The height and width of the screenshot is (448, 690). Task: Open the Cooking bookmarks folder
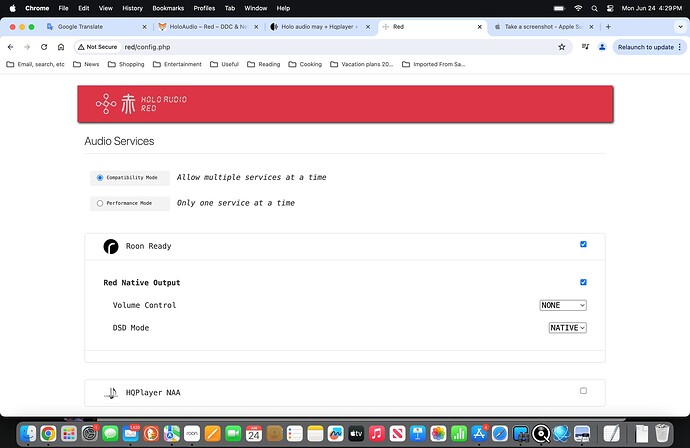(x=305, y=64)
